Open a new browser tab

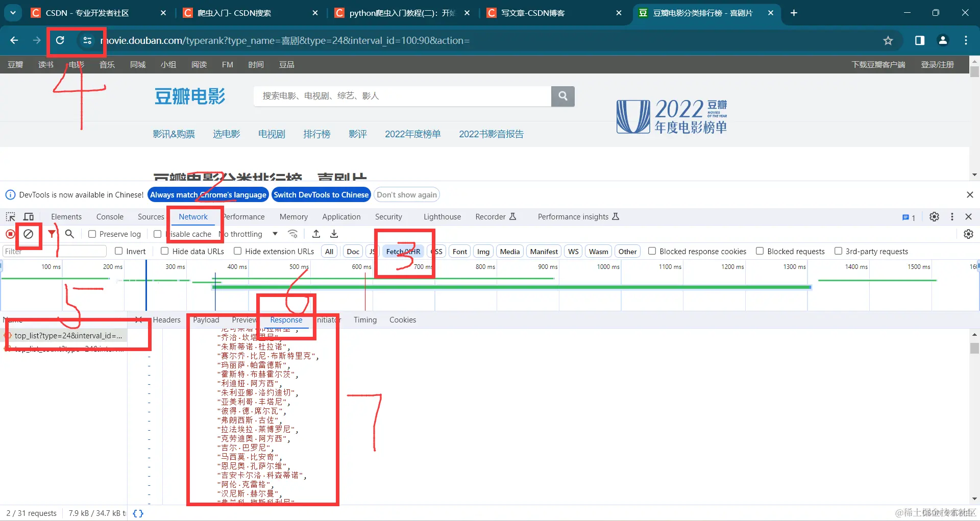(794, 13)
